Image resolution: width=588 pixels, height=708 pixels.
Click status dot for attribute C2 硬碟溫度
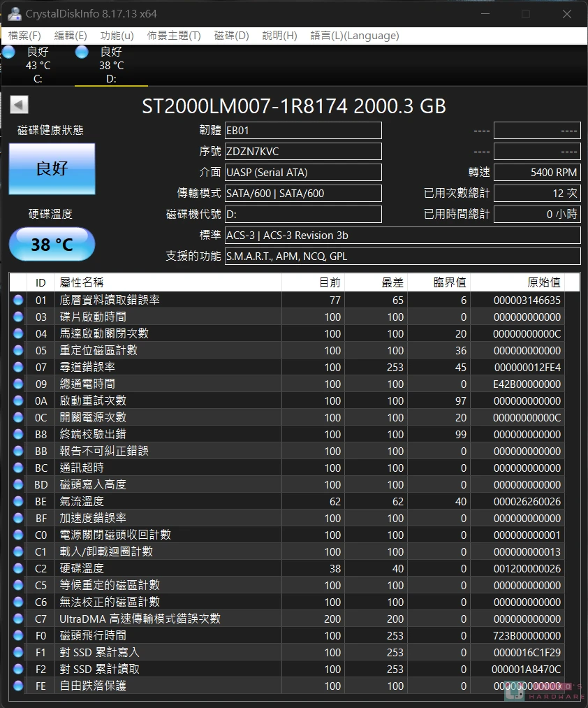18,568
